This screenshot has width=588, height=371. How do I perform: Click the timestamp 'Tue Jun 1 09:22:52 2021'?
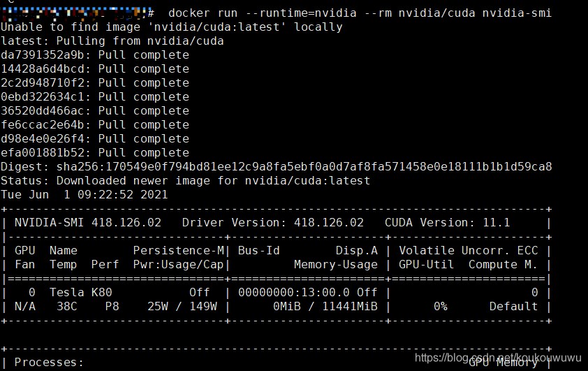pos(84,195)
